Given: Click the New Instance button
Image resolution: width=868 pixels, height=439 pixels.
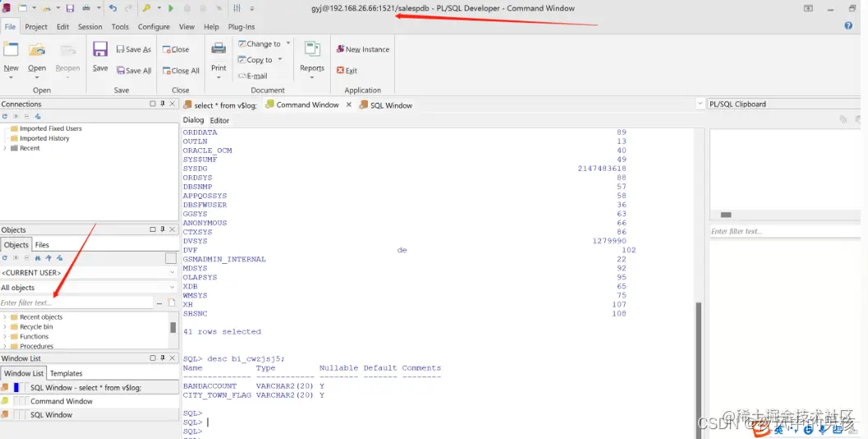Looking at the screenshot, I should [x=363, y=49].
